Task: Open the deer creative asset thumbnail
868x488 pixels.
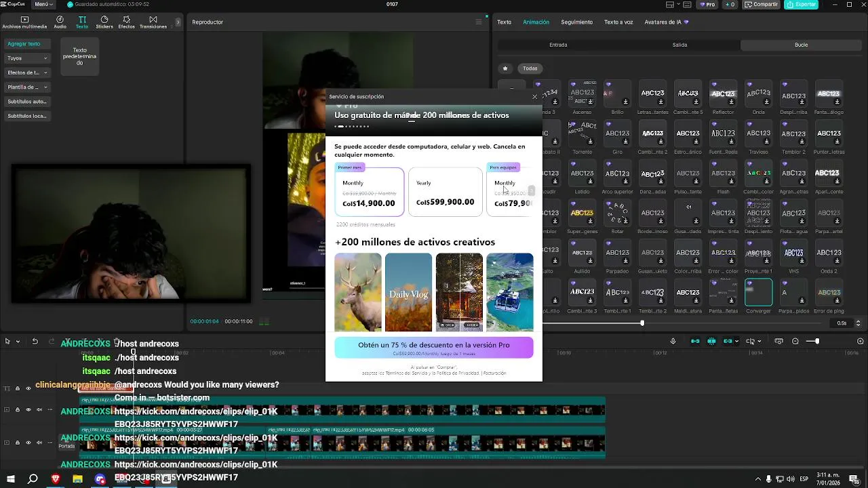Action: [x=358, y=292]
